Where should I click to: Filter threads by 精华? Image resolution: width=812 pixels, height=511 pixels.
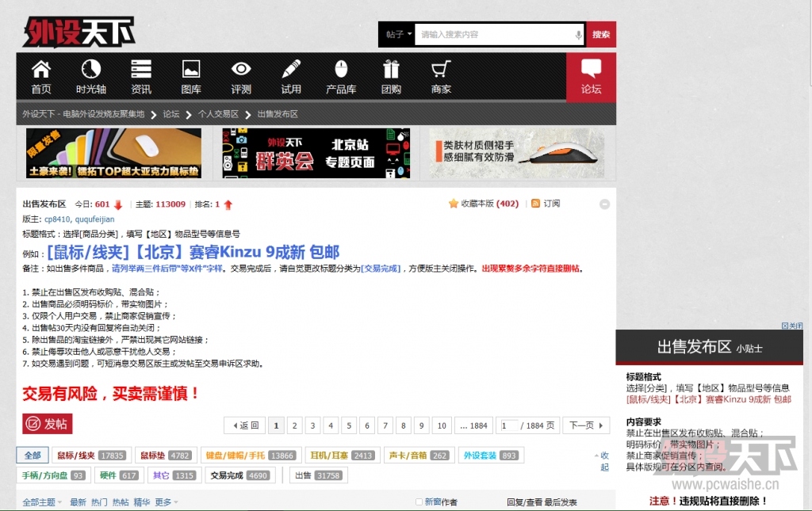142,502
